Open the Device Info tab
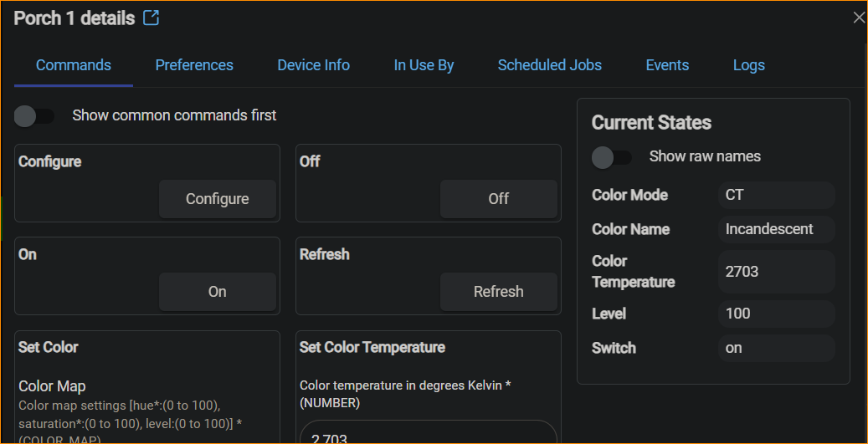This screenshot has width=868, height=444. [313, 65]
